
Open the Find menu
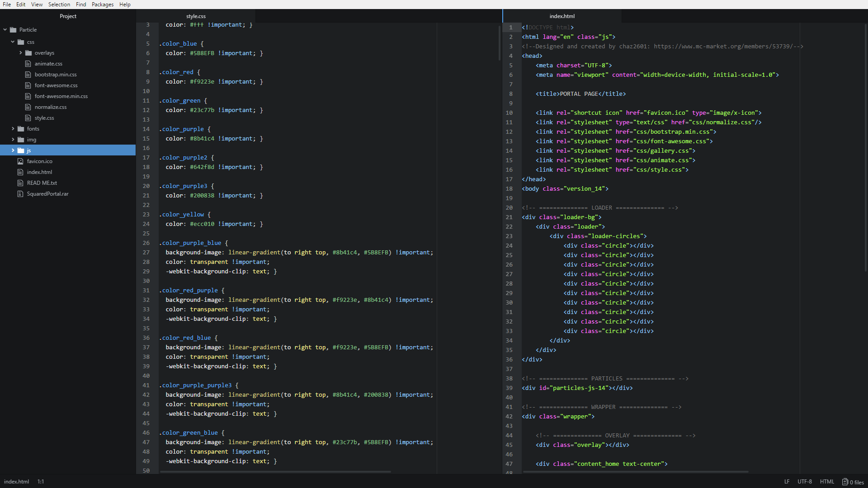click(81, 5)
